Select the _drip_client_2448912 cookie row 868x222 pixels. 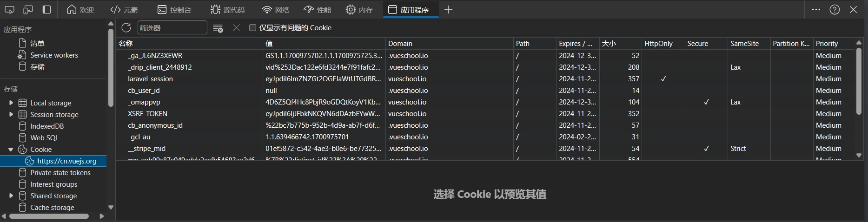tap(485, 67)
